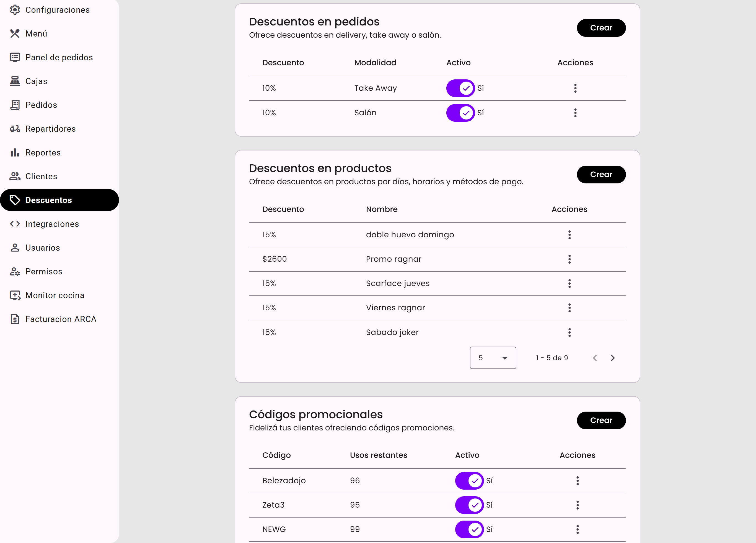The height and width of the screenshot is (543, 756).
Task: Click Crear in Códigos promocionales
Action: [x=601, y=420]
